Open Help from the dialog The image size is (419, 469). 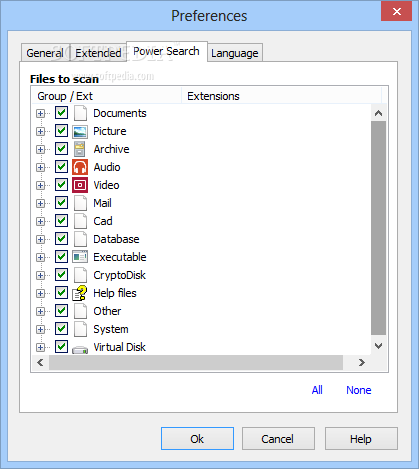pos(361,439)
